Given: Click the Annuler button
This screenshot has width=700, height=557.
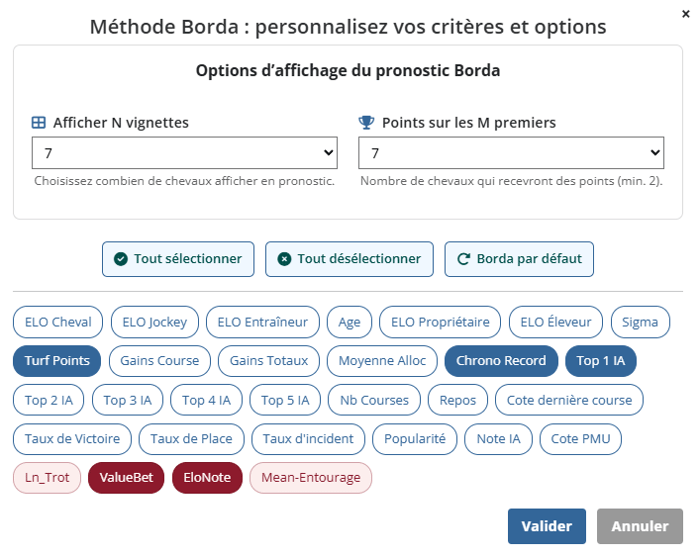Looking at the screenshot, I should click(639, 526).
